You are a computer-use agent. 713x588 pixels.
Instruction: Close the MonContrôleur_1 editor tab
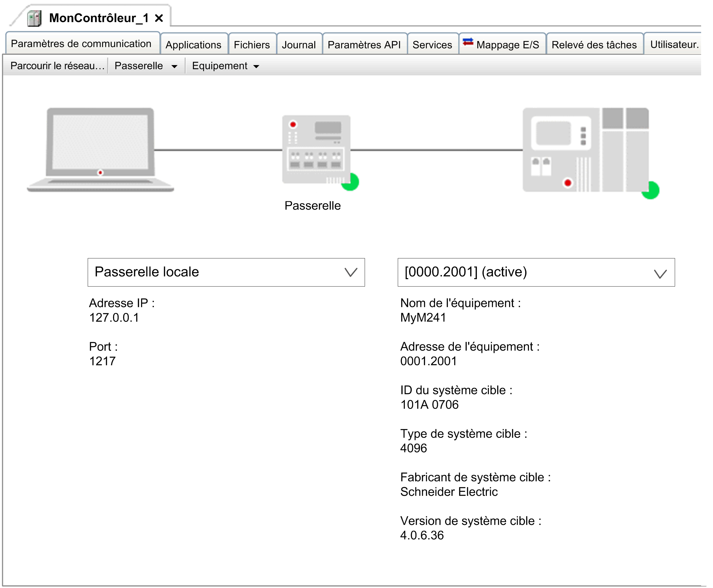coord(159,18)
